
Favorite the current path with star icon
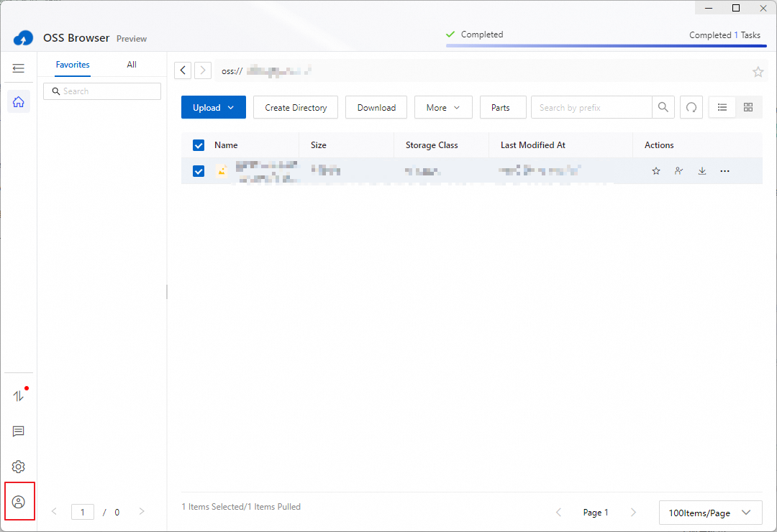[758, 71]
